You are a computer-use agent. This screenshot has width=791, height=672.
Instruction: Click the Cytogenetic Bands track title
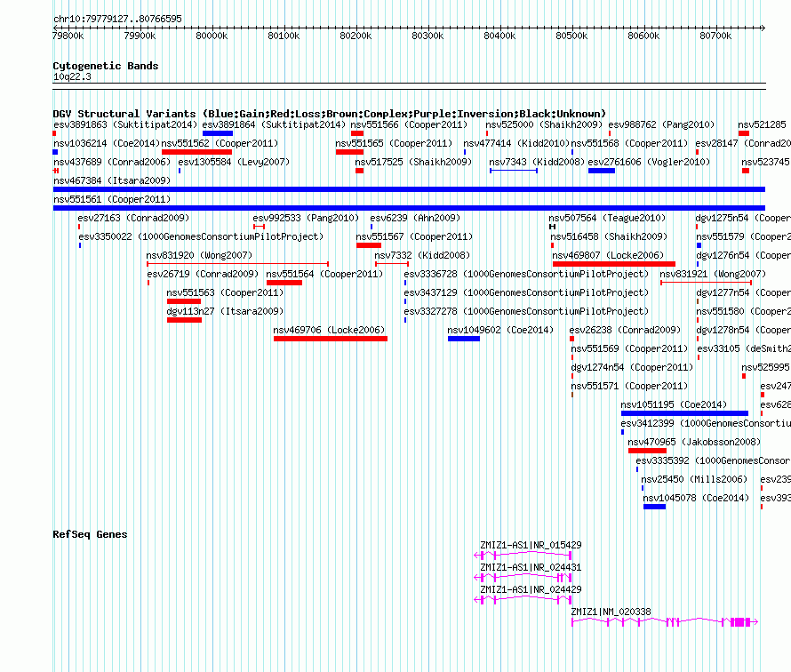(x=106, y=66)
